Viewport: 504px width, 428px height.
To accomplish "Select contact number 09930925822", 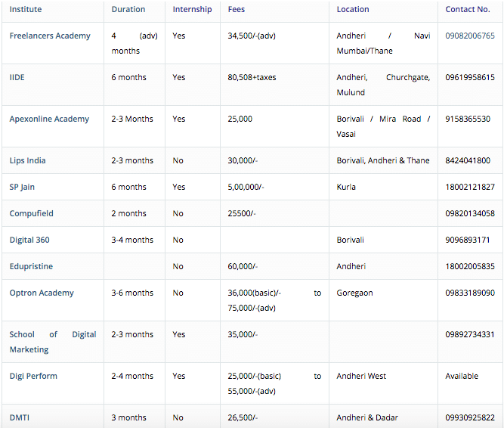I will [x=470, y=417].
